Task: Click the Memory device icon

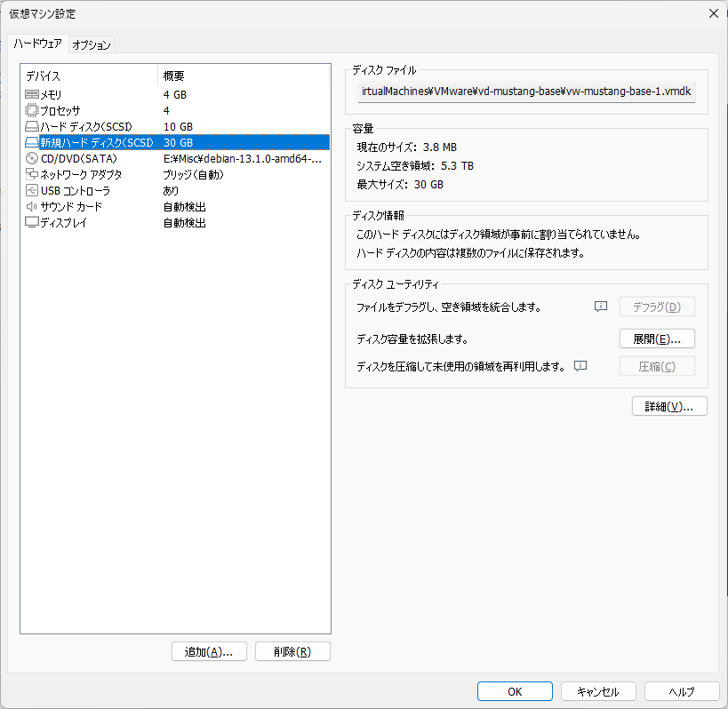Action: (32, 94)
